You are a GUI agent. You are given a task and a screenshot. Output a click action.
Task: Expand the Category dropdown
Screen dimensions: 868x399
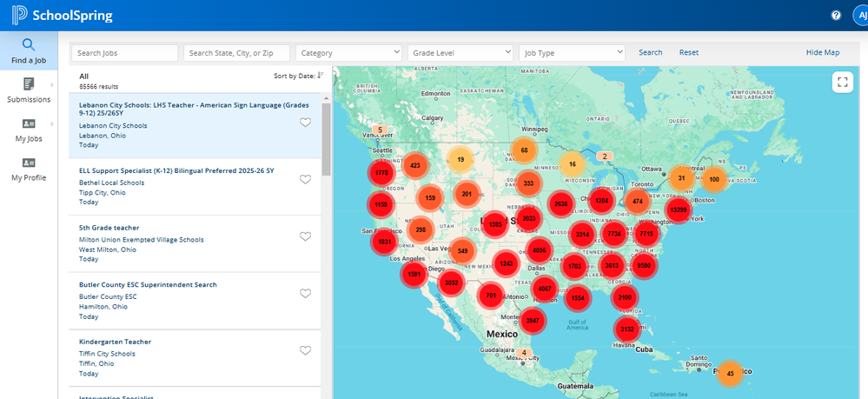point(348,53)
